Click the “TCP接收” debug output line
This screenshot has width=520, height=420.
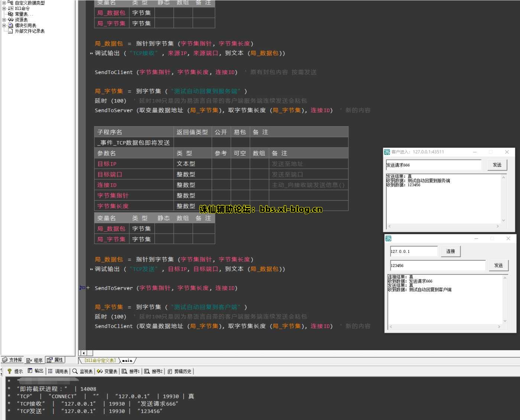[x=97, y=404]
